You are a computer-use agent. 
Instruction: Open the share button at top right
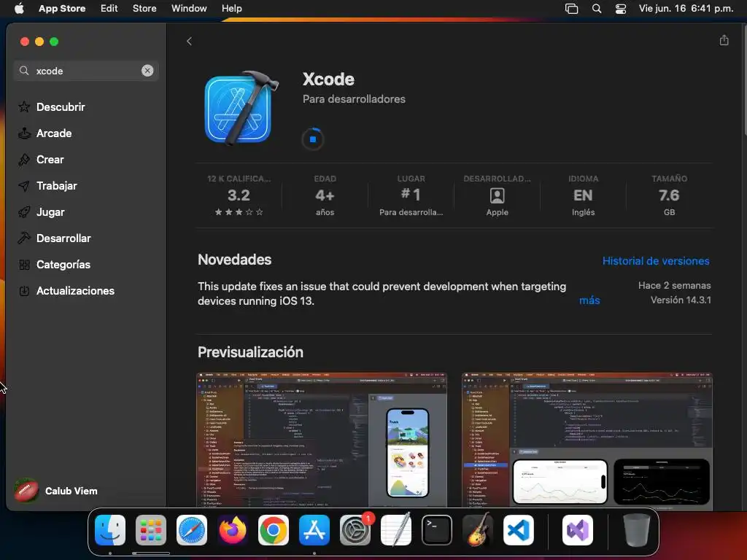point(724,41)
